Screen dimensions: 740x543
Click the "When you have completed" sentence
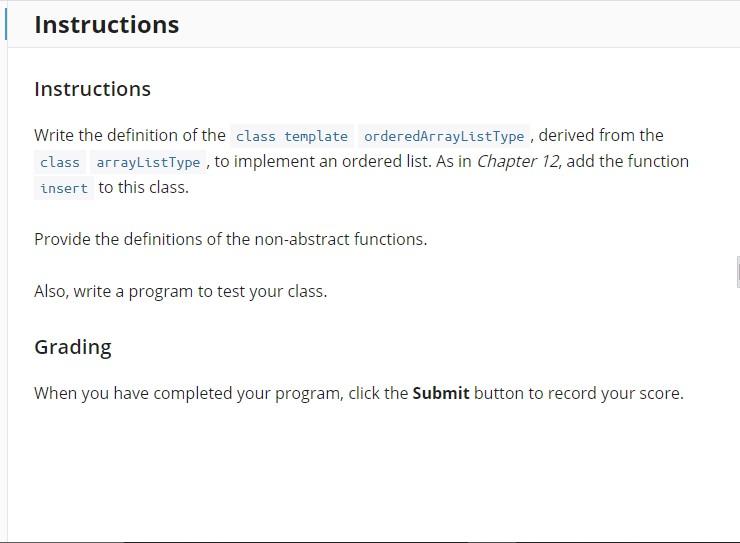pos(359,393)
